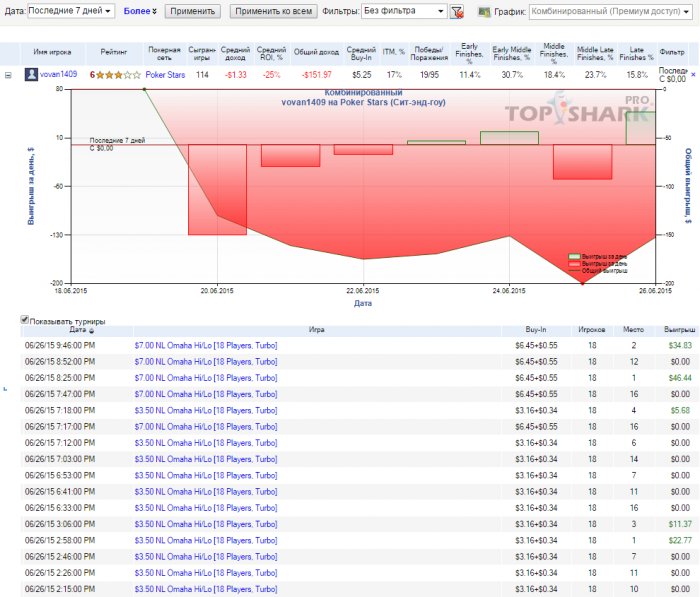Click the large red bar for 20.06.2015
Viewport: 700px width, 597px height.
coord(217,190)
